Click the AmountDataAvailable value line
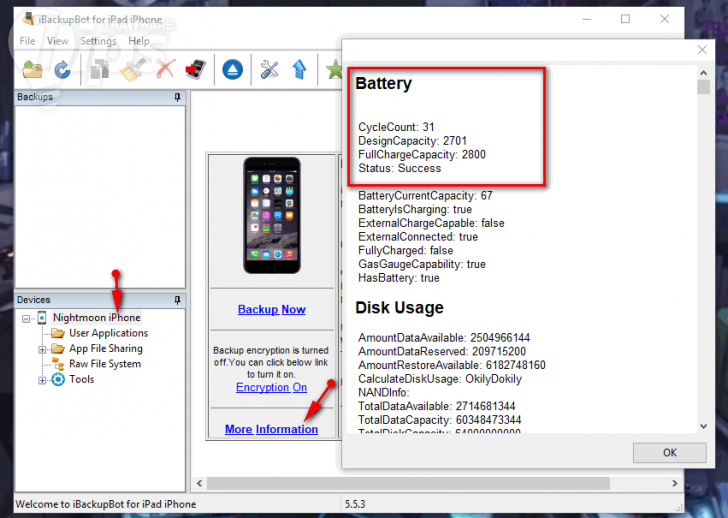Viewport: 728px width, 518px height. point(444,337)
